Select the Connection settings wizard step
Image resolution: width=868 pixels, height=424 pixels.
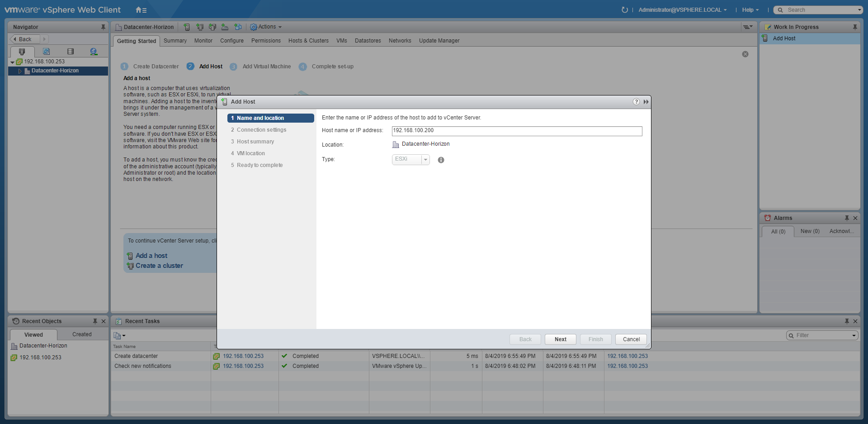point(261,130)
